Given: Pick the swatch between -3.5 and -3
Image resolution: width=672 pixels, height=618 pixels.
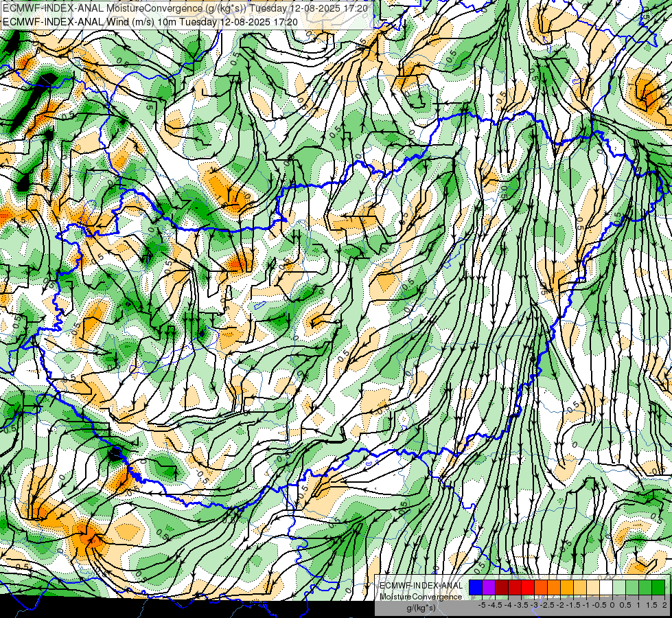Looking at the screenshot, I should [528, 587].
